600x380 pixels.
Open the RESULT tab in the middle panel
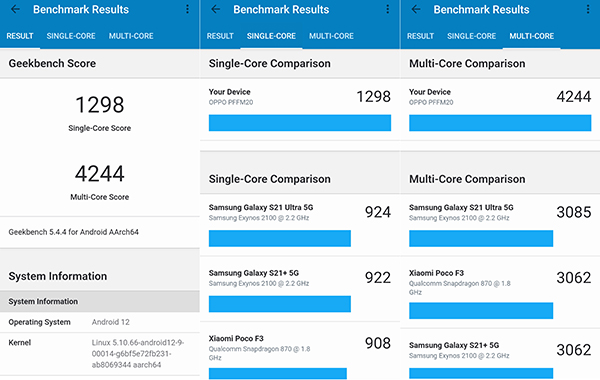pos(220,36)
